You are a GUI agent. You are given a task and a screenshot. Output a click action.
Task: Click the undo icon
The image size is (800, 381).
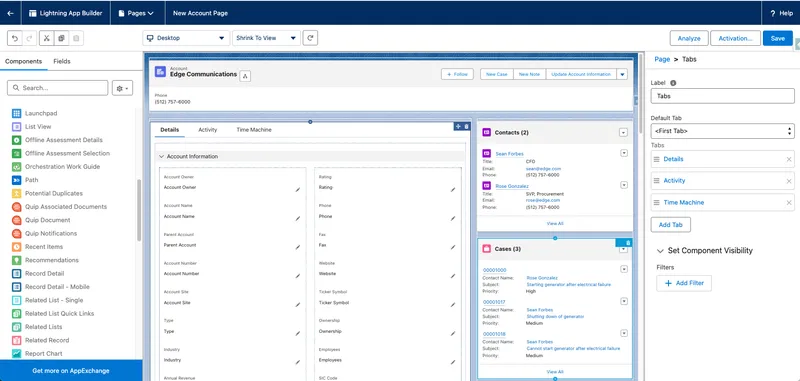point(15,38)
